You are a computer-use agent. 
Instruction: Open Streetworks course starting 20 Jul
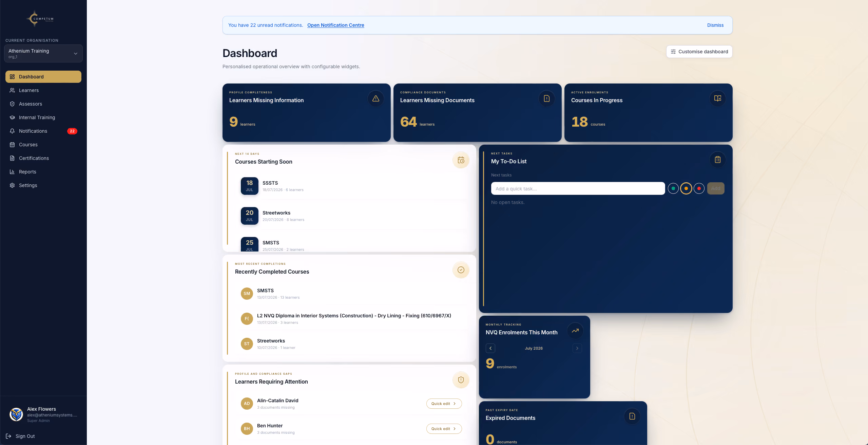pyautogui.click(x=351, y=216)
